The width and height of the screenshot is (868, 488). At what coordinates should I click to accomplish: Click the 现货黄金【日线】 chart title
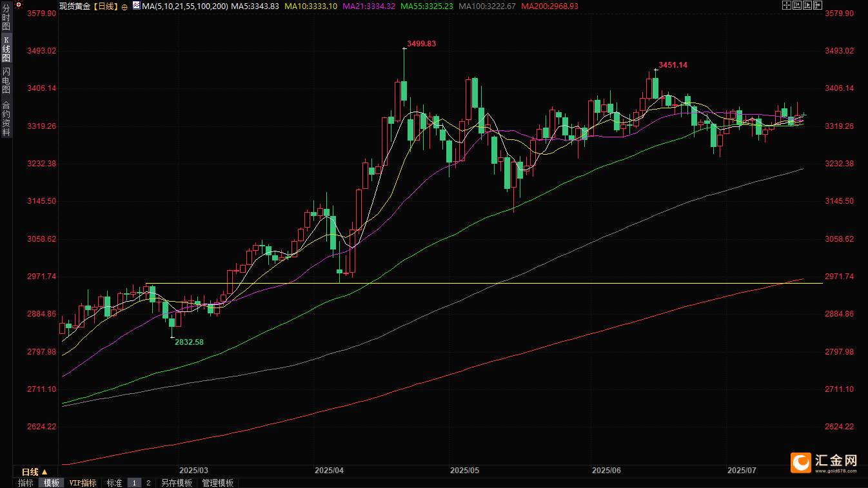89,6
